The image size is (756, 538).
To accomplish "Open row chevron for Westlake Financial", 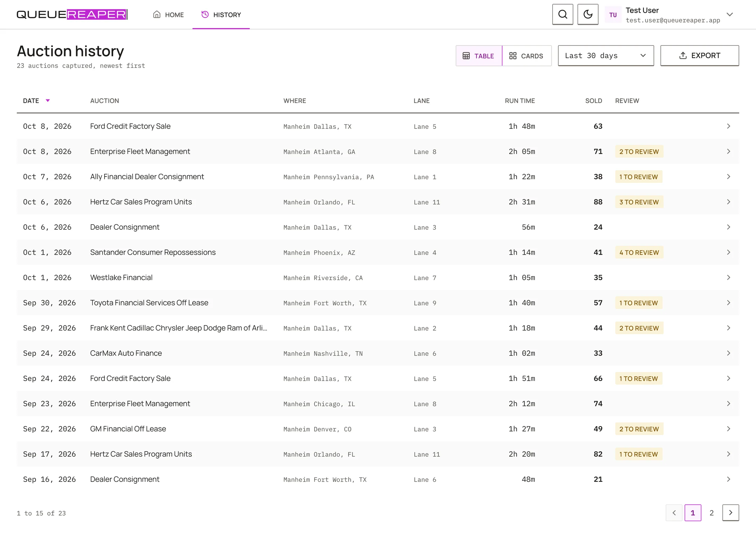I will click(729, 277).
